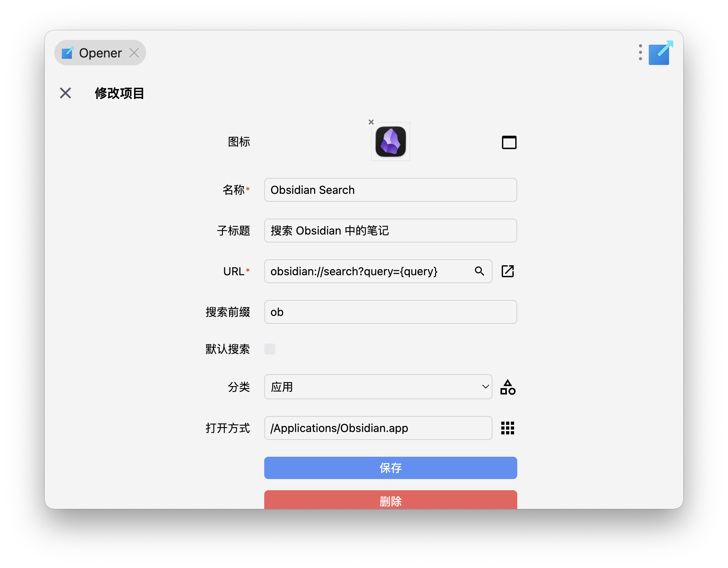The width and height of the screenshot is (728, 568).
Task: Click the Opener app icon top right
Action: point(661,53)
